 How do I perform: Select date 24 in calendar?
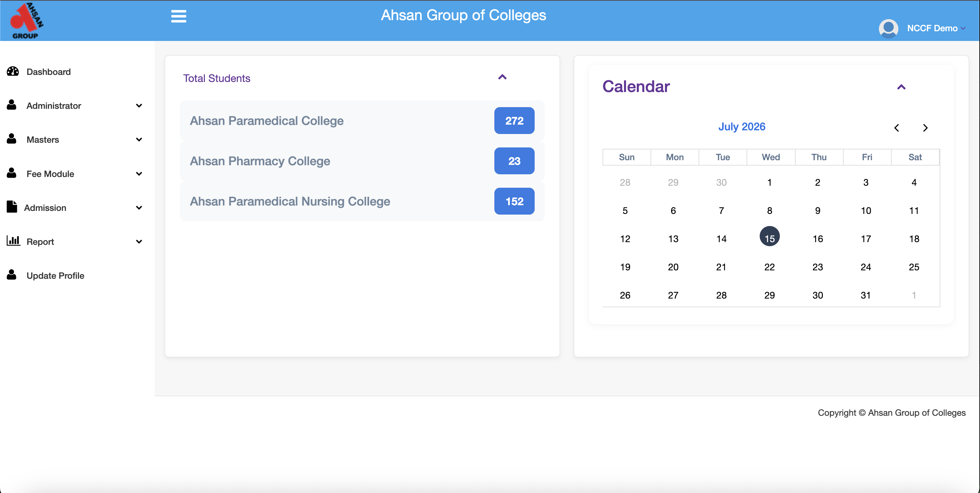coord(865,267)
